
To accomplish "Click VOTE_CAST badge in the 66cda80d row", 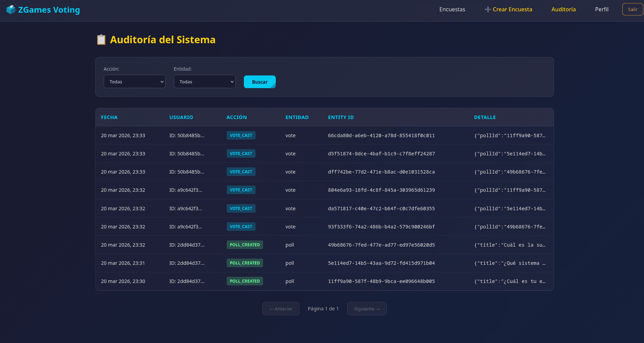I will pyautogui.click(x=241, y=135).
